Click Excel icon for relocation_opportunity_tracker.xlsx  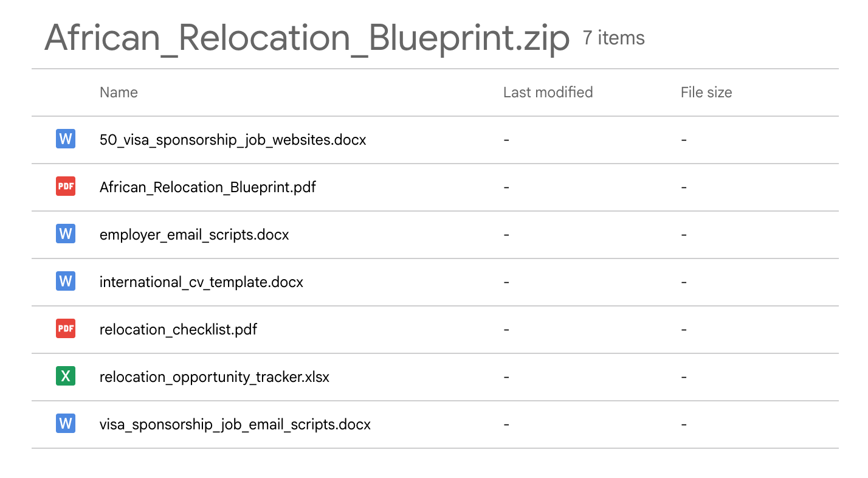66,376
